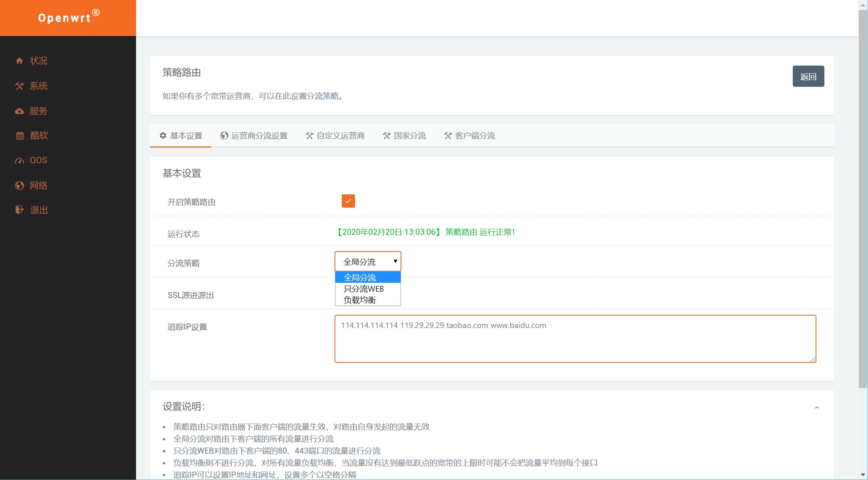Screen dimensions: 868x480
Task: Click the Openwrt logo
Action: (68, 17)
